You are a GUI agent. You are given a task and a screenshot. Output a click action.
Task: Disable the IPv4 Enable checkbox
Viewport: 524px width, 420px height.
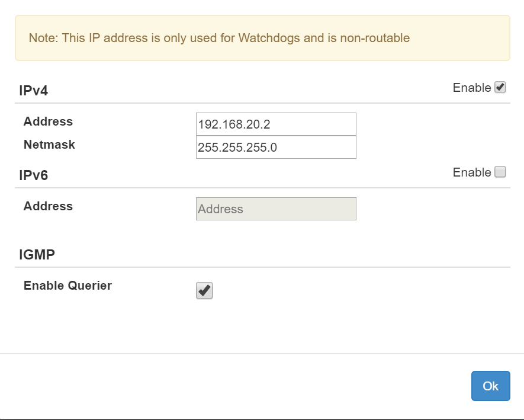click(500, 88)
